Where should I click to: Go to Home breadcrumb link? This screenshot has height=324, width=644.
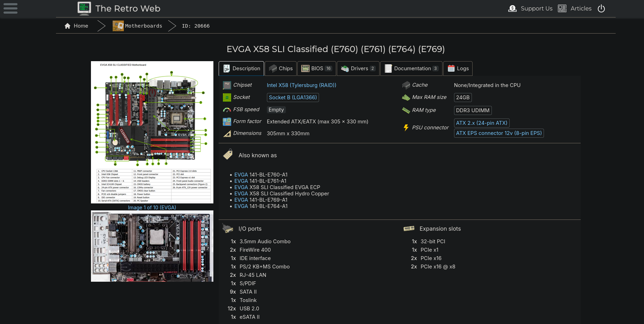81,26
